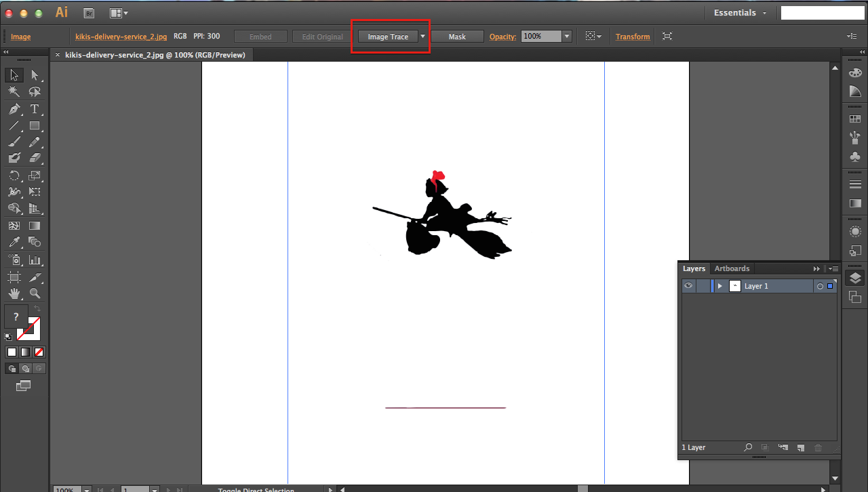Click the Opacity link label
Viewport: 868px width, 492px height.
pyautogui.click(x=502, y=37)
